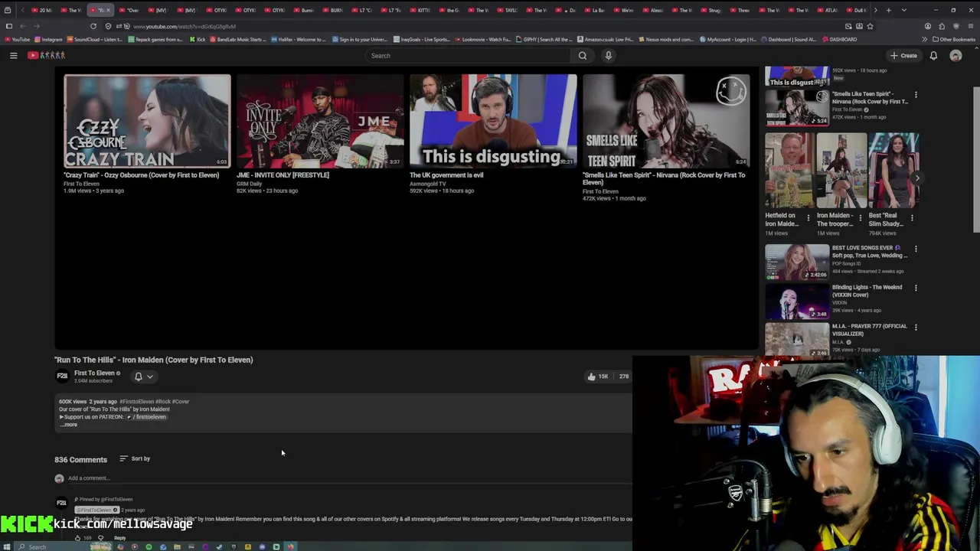Screen dimensions: 980x551
Task: Click the search magnifier button
Action: pyautogui.click(x=583, y=55)
